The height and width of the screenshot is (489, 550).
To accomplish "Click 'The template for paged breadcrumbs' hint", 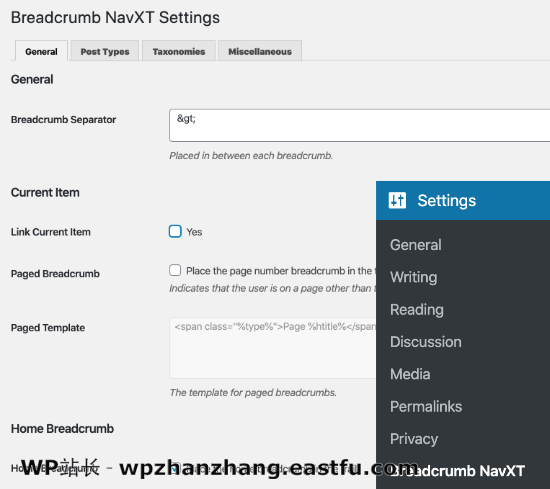I will pos(253,393).
